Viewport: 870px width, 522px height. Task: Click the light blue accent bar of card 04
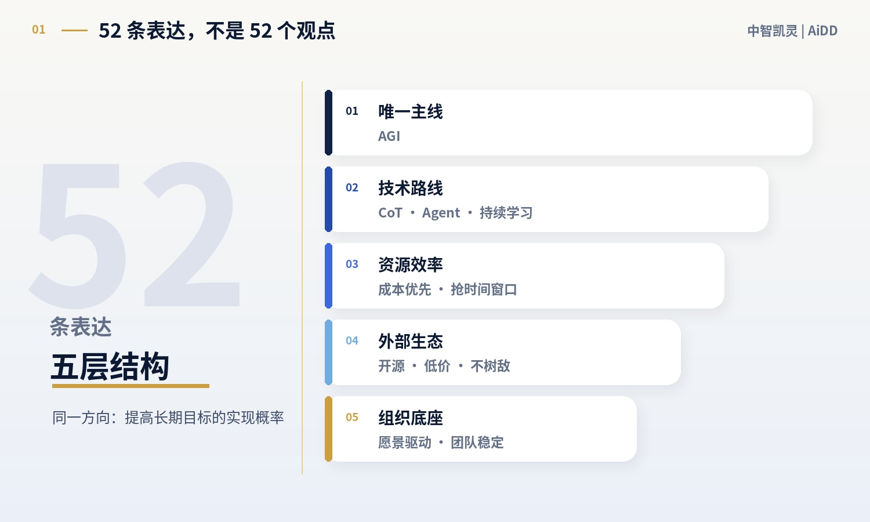tap(328, 352)
